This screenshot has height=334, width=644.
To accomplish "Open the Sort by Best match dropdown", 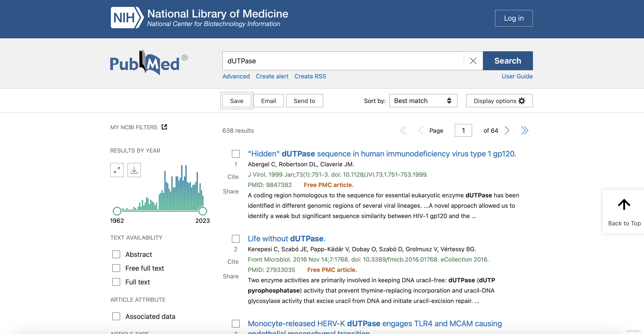I will click(423, 101).
